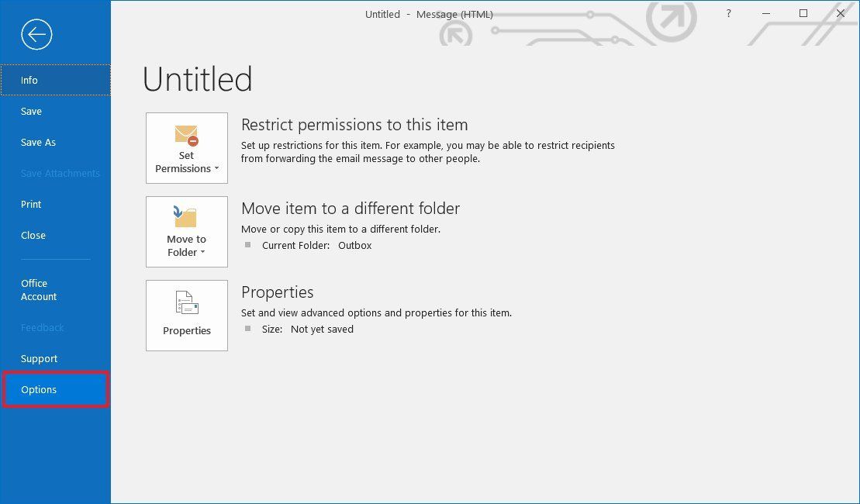Click the 'Move item to a different folder' heading
Screen dimensions: 860x504
[x=351, y=209]
